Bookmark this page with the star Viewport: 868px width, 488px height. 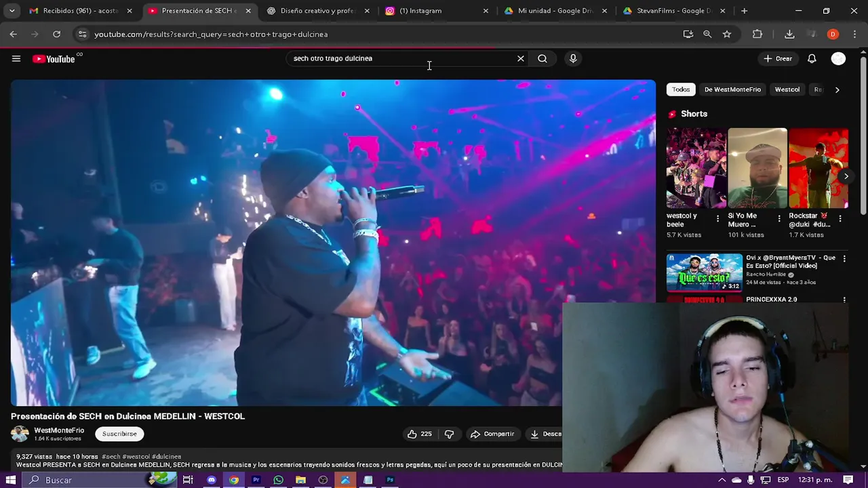coord(727,34)
